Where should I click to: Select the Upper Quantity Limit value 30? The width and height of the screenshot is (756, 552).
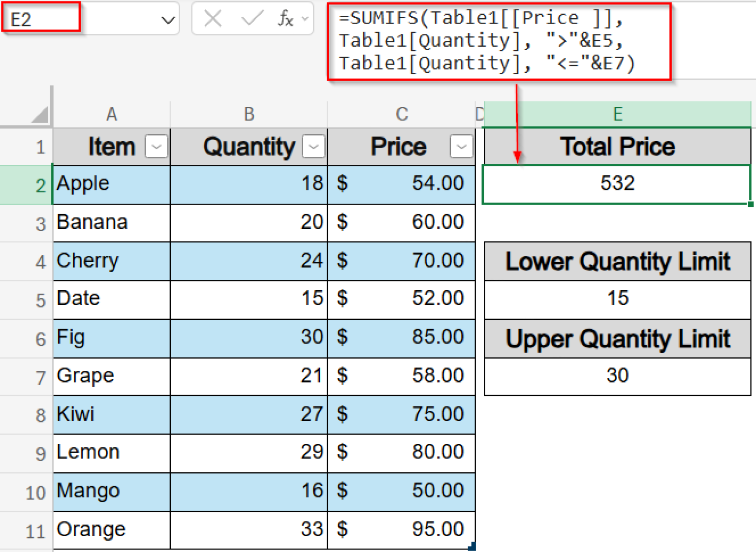point(617,376)
